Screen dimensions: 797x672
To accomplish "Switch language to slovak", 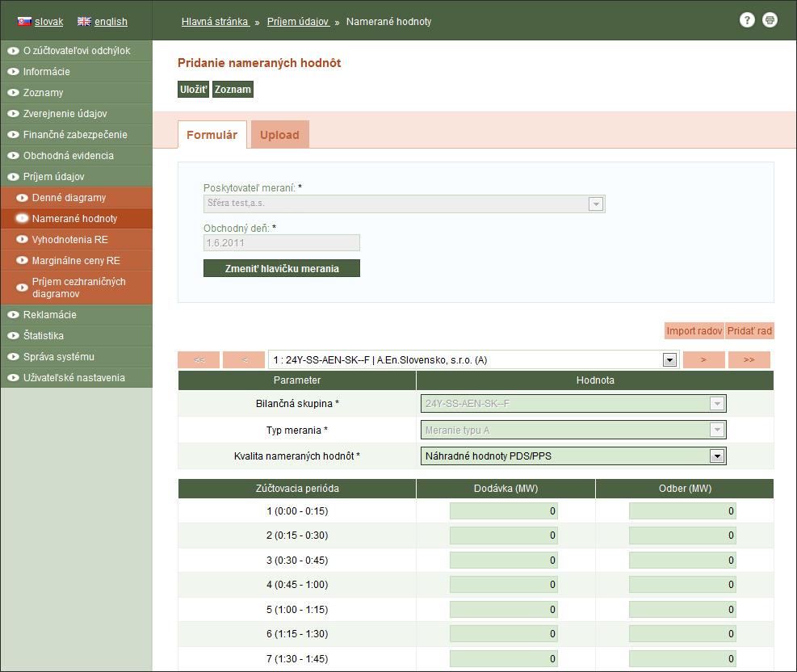I will (x=48, y=21).
